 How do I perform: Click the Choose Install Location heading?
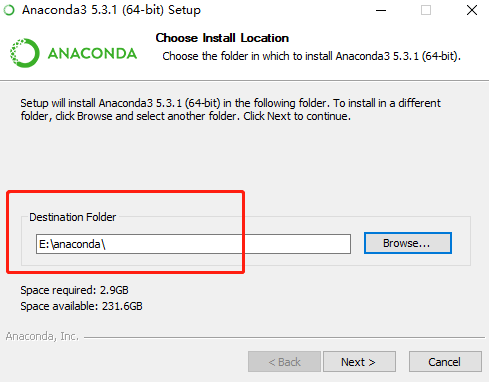click(222, 38)
